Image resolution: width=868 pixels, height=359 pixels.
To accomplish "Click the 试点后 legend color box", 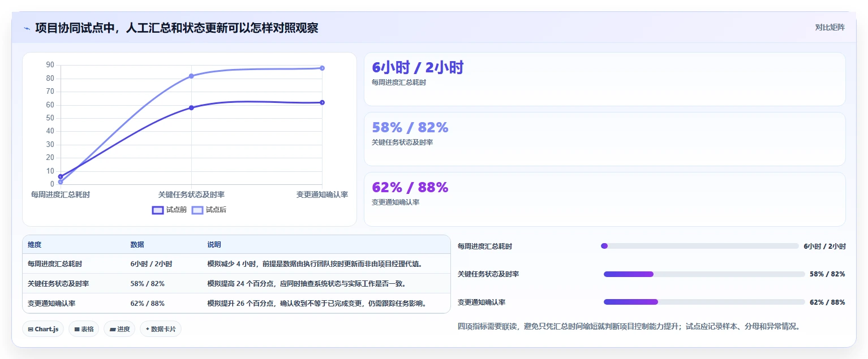I will 197,210.
